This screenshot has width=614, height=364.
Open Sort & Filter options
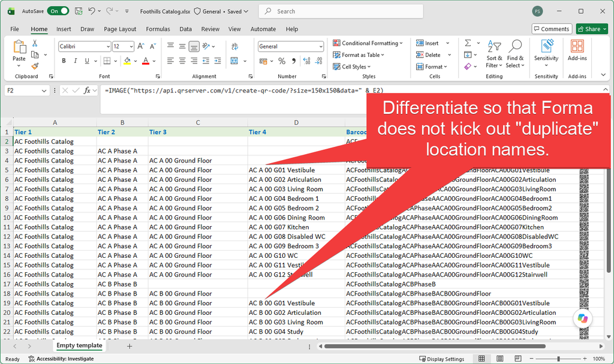pos(494,54)
